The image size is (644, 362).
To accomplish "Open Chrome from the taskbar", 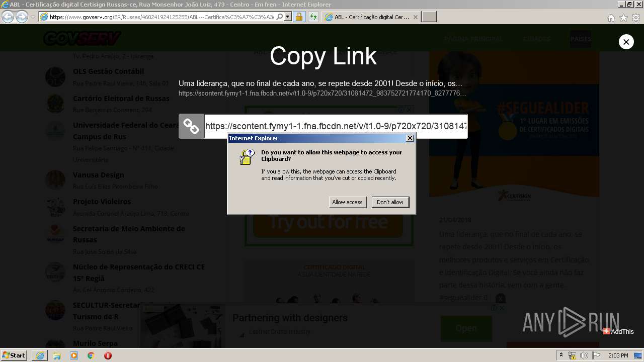I will coord(91,355).
